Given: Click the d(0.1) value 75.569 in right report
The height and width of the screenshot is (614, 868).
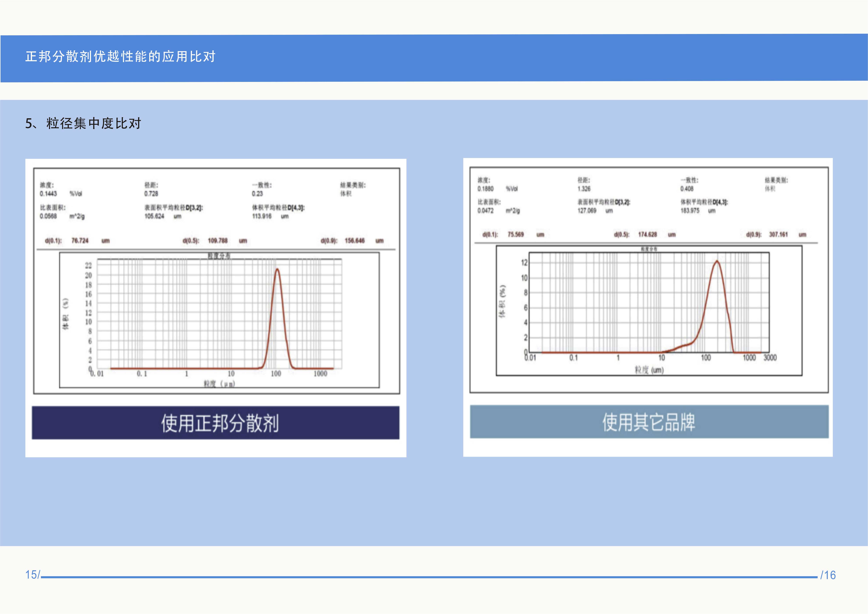Looking at the screenshot, I should 515,234.
